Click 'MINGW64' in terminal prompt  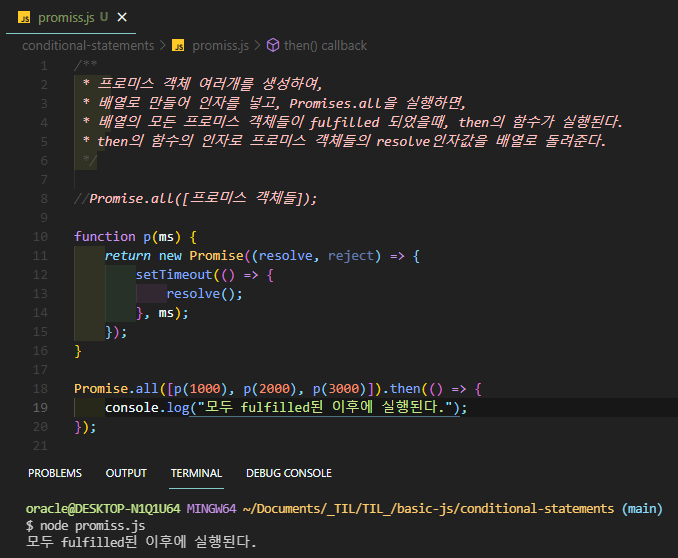(x=211, y=508)
